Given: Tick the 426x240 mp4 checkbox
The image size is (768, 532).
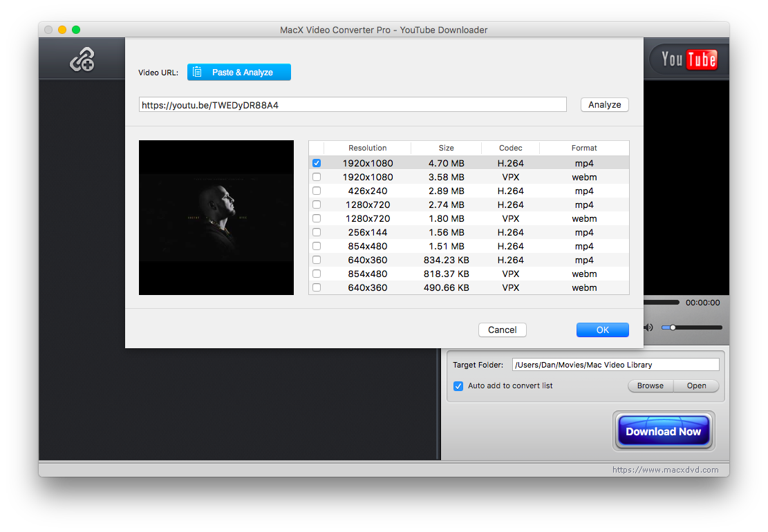Looking at the screenshot, I should [317, 191].
